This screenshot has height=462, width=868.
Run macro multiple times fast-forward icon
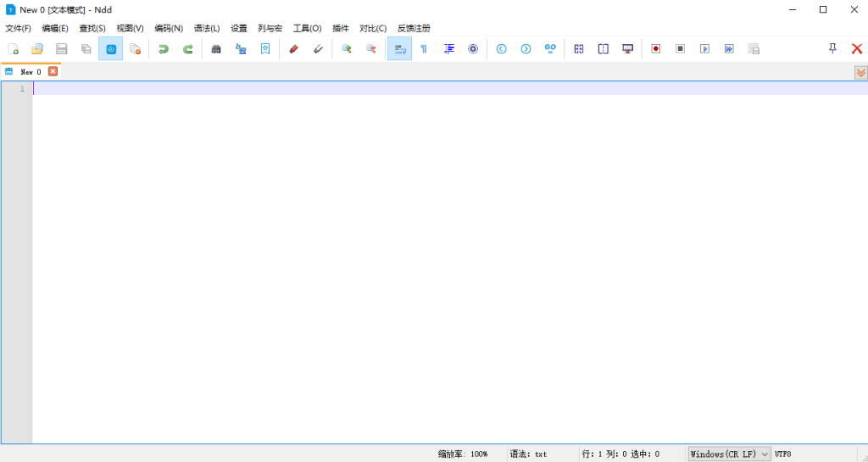[x=730, y=48]
